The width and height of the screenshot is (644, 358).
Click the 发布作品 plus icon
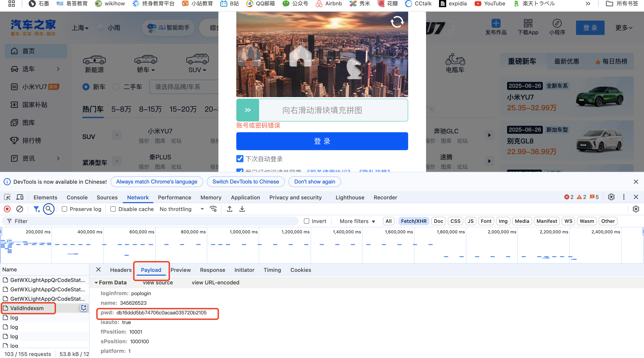(x=496, y=23)
